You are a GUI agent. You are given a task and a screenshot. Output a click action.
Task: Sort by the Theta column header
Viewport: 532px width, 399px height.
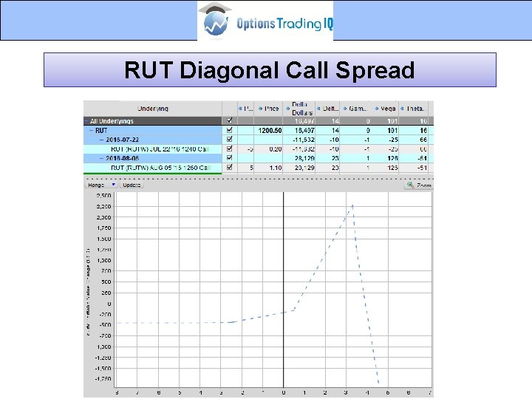tap(414, 109)
